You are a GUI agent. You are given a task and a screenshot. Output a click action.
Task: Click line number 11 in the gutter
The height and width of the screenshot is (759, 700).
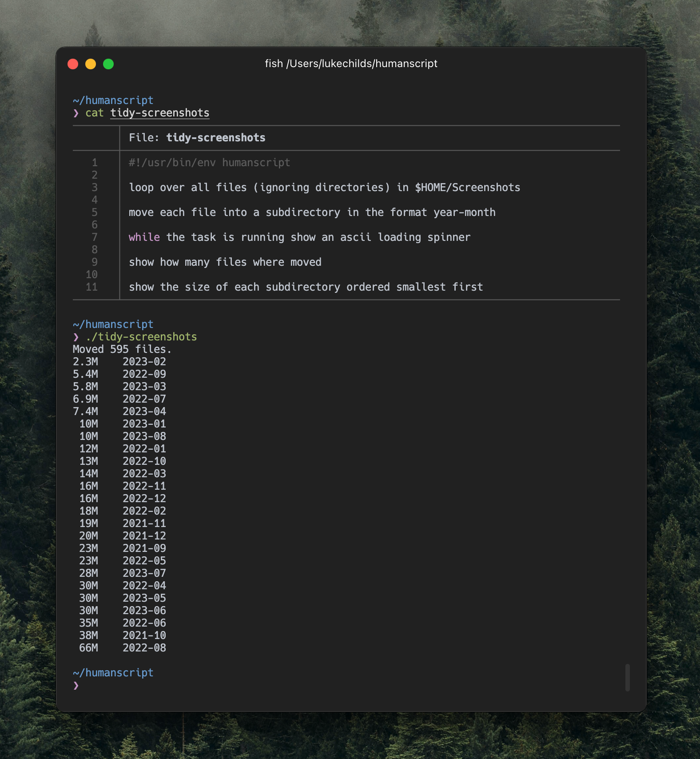coord(91,287)
